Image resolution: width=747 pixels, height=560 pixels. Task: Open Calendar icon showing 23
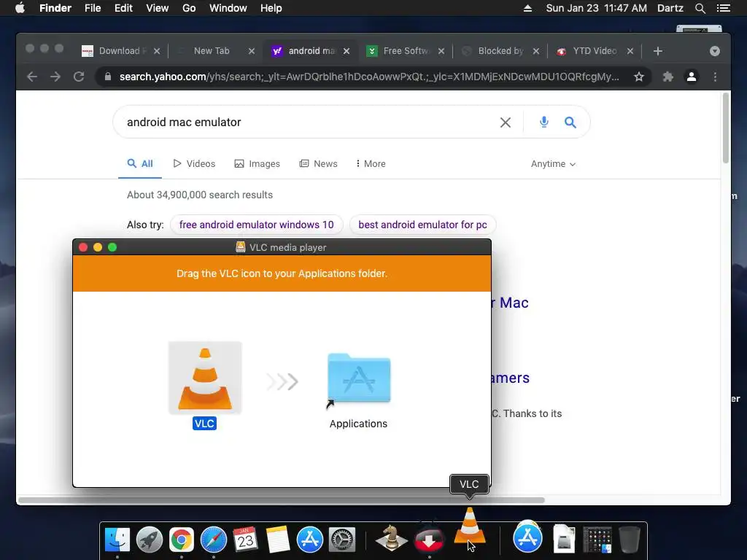click(245, 540)
